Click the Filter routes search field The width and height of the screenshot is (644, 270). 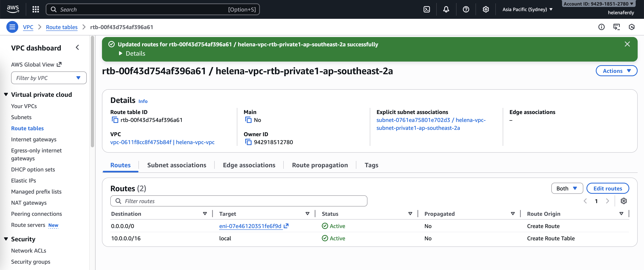tap(239, 201)
